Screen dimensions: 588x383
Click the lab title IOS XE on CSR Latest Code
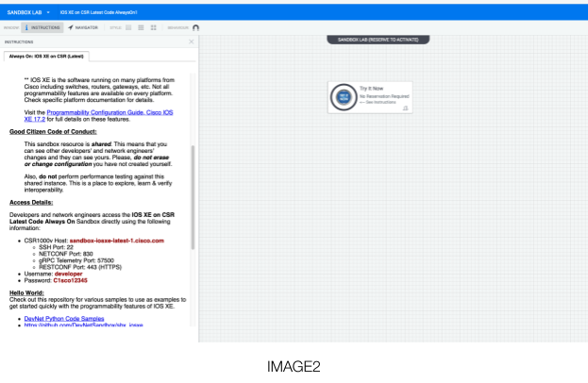pyautogui.click(x=98, y=12)
